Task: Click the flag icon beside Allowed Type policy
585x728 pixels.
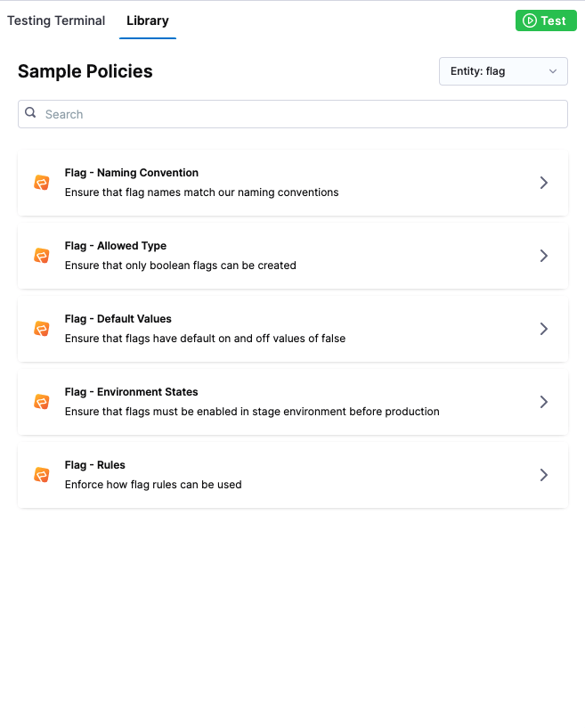Action: pos(42,256)
